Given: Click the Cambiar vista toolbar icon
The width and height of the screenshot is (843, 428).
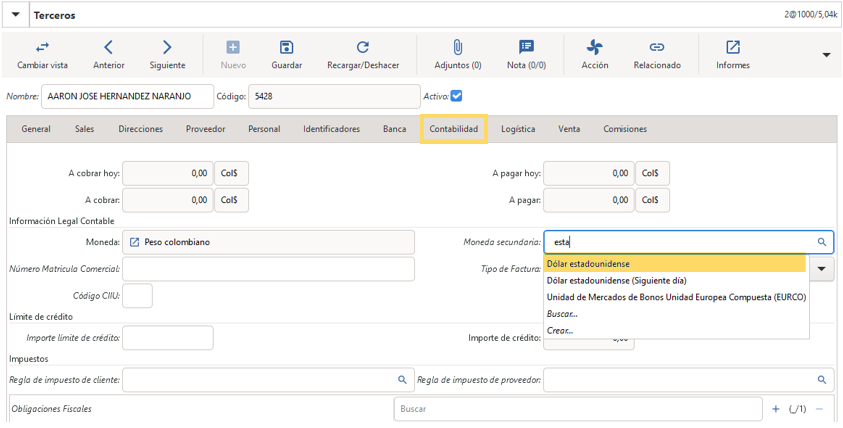Looking at the screenshot, I should coord(42,48).
